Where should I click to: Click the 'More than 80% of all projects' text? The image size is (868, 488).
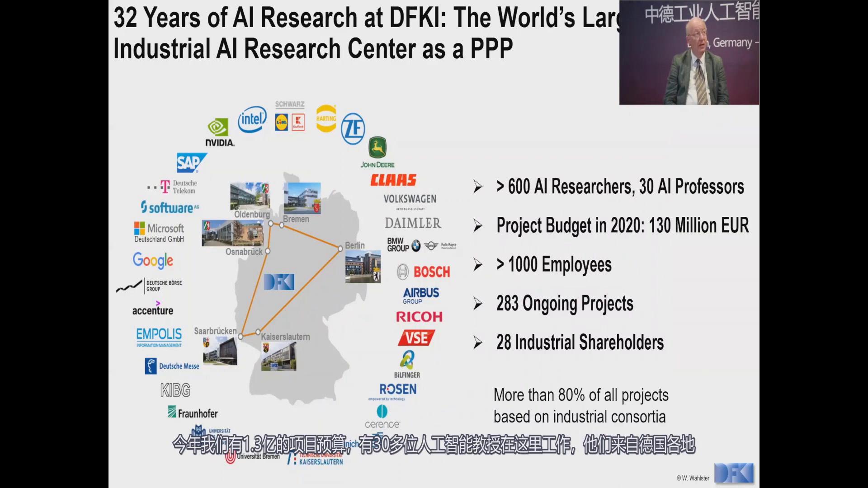(x=581, y=406)
